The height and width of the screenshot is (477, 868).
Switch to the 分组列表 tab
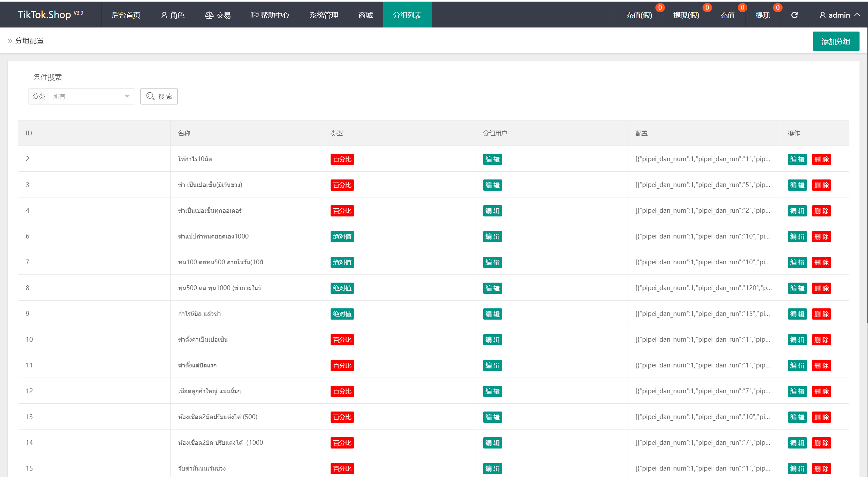407,15
